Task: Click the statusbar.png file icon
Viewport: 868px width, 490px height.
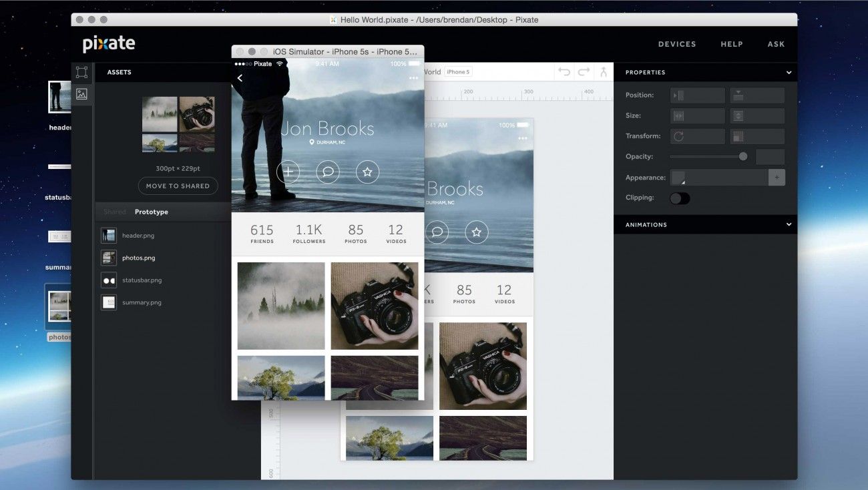Action: tap(109, 280)
